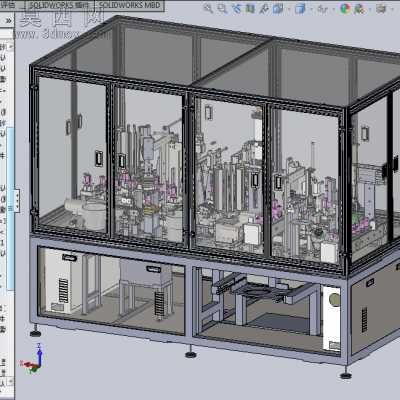Switch to the SOLIDWORKS MBD tab

130,5
